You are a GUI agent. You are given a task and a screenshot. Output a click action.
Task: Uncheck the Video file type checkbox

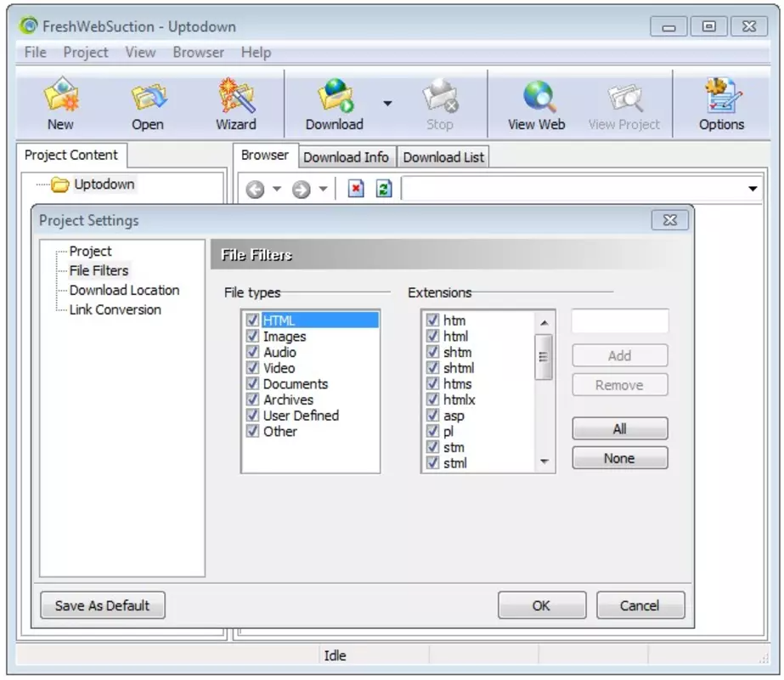(x=252, y=368)
